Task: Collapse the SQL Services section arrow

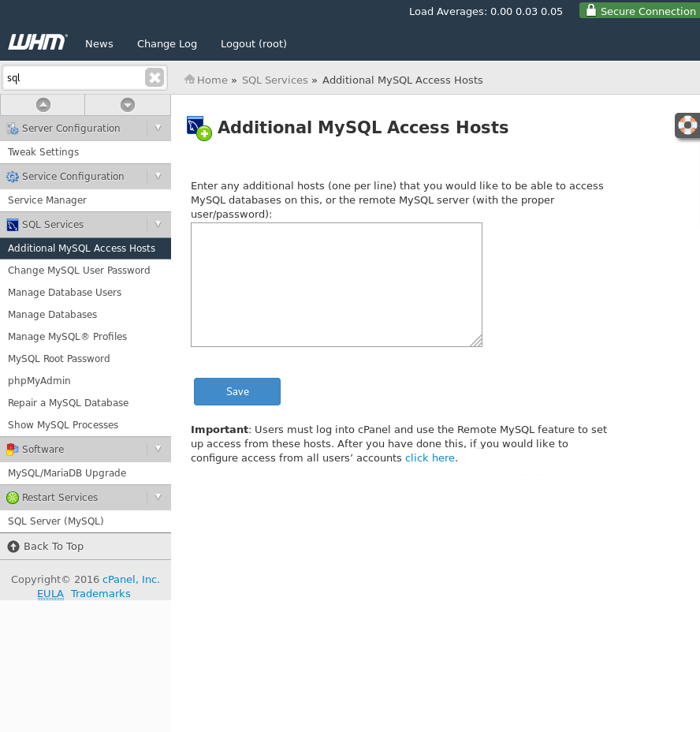Action: (158, 224)
